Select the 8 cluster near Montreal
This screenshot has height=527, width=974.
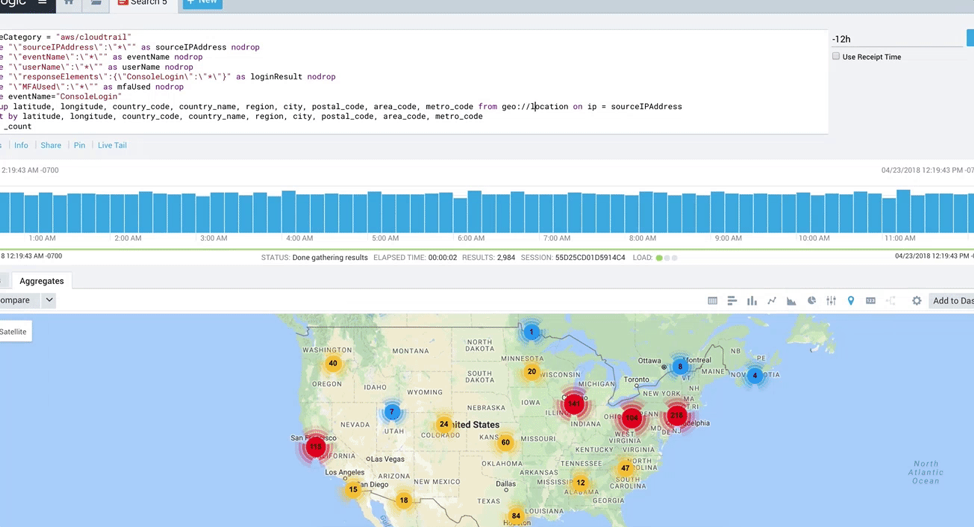click(x=680, y=367)
